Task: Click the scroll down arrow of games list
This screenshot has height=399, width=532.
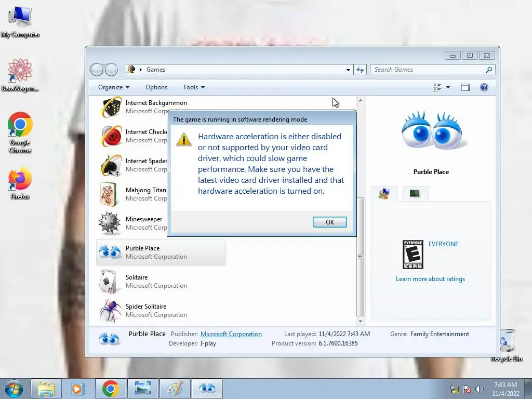Action: (361, 321)
